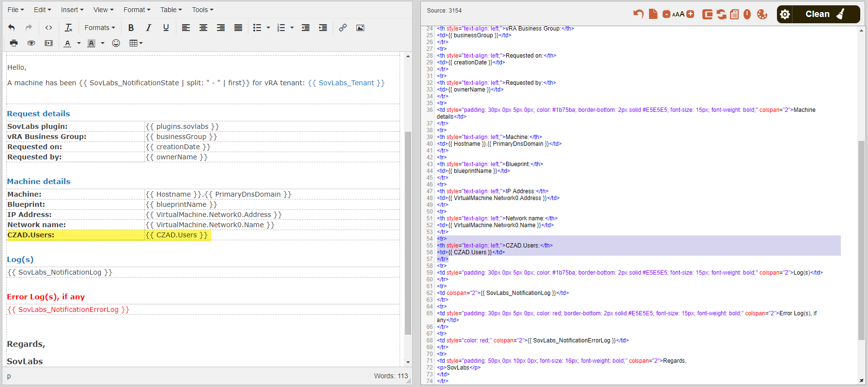Toggle italic formatting
Viewport: 868px width, 387px height.
148,28
